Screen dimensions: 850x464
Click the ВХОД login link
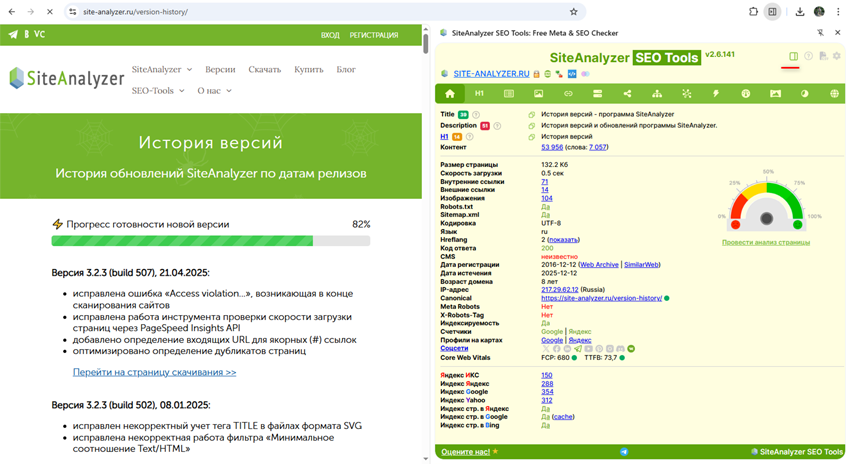330,35
